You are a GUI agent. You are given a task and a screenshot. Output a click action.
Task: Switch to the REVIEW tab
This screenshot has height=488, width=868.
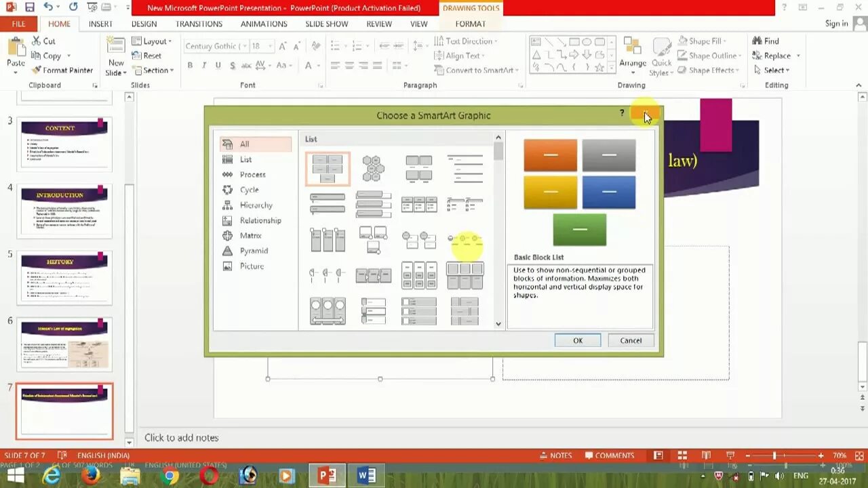[x=379, y=24]
